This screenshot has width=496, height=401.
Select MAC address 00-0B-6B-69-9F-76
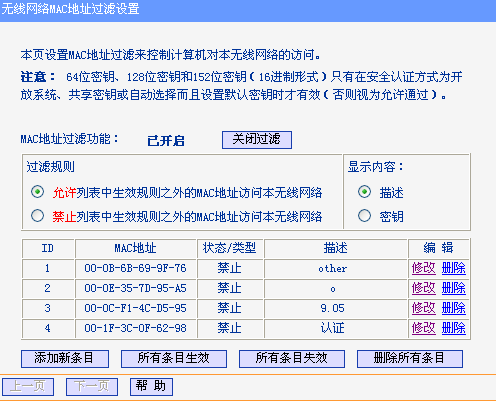tap(135, 268)
